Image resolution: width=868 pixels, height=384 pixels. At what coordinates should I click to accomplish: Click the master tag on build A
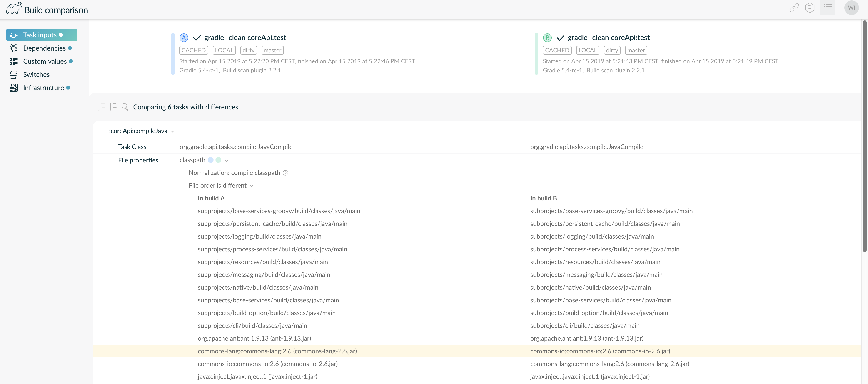click(272, 50)
